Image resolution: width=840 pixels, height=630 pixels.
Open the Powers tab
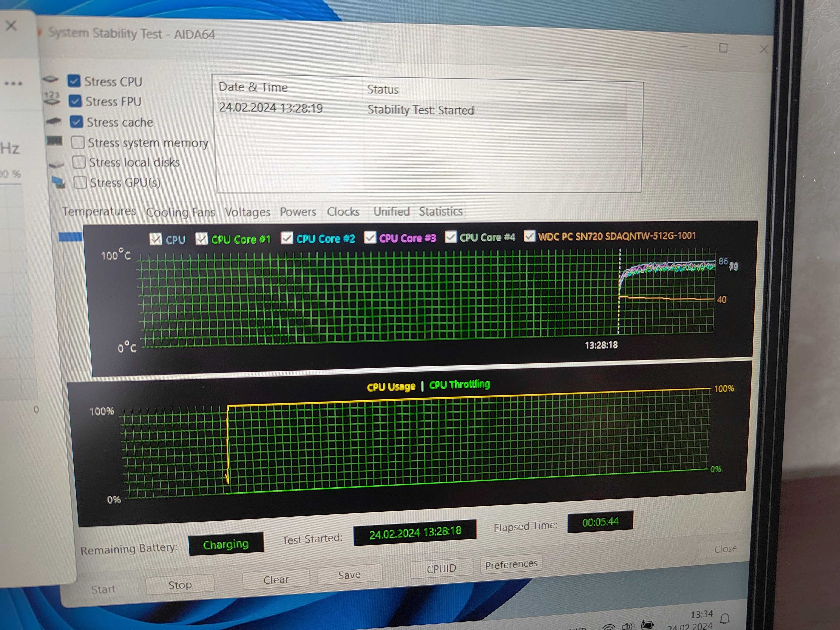(x=298, y=212)
